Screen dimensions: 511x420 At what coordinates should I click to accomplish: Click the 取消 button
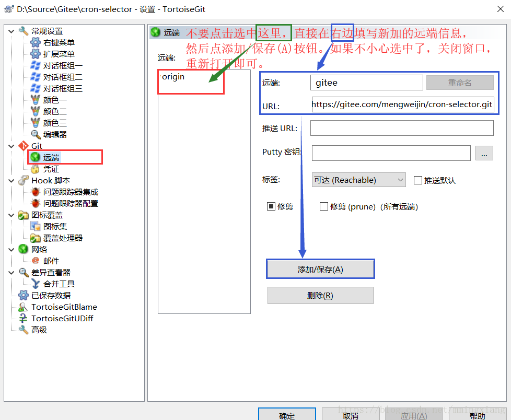point(351,414)
